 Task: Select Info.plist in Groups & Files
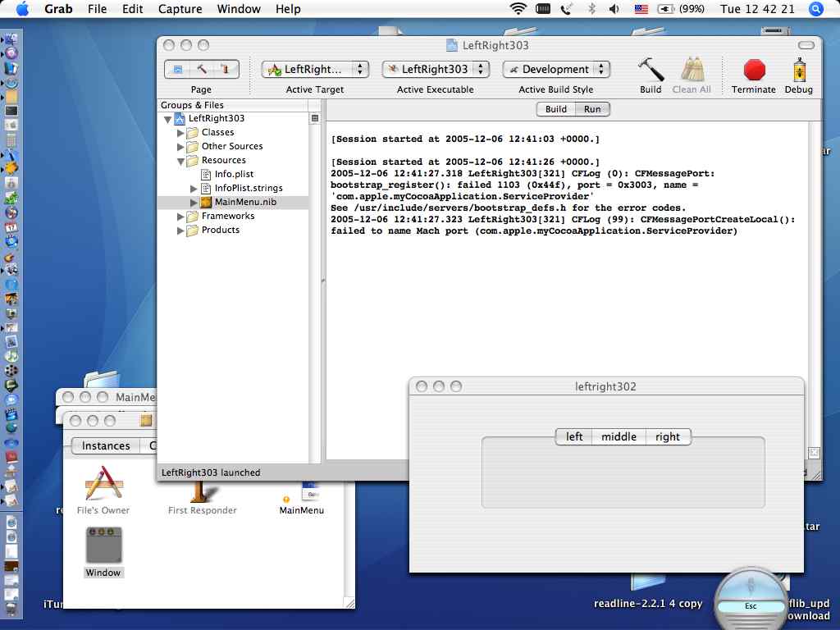click(233, 174)
